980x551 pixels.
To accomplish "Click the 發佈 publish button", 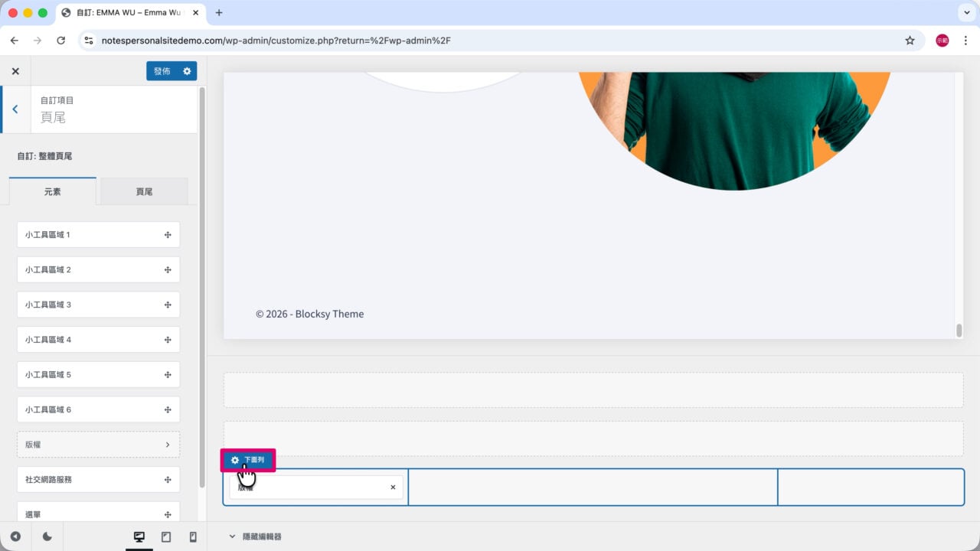I will pyautogui.click(x=162, y=71).
